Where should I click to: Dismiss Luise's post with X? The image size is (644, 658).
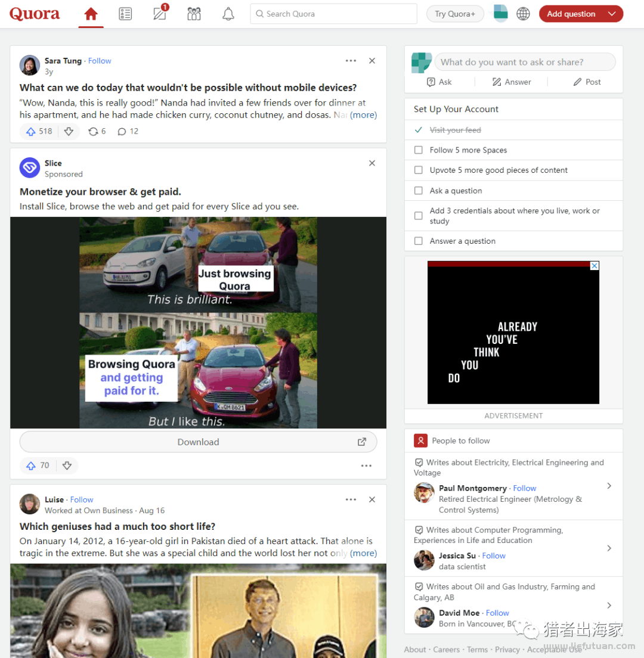click(372, 499)
